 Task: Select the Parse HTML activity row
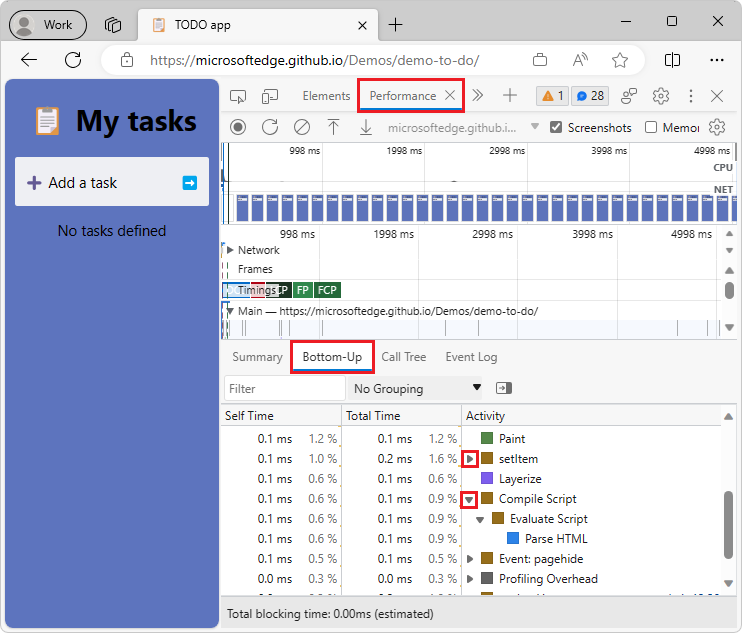click(x=470, y=539)
